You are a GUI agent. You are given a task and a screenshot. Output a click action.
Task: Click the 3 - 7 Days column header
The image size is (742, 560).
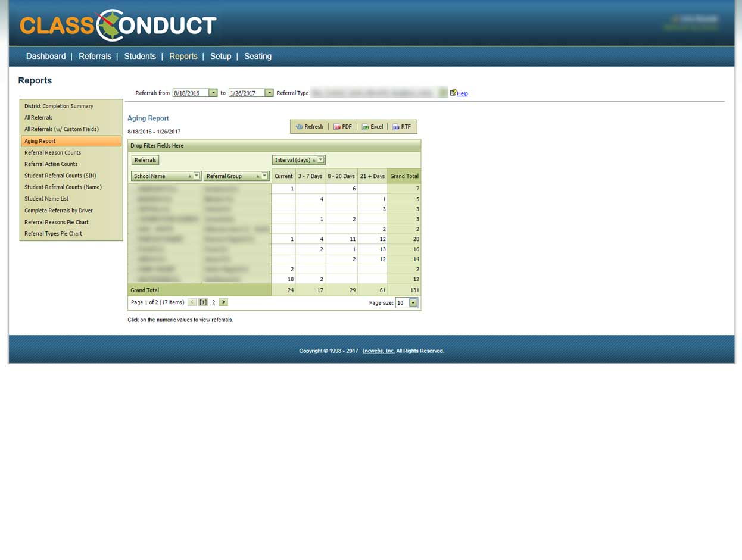pos(310,176)
